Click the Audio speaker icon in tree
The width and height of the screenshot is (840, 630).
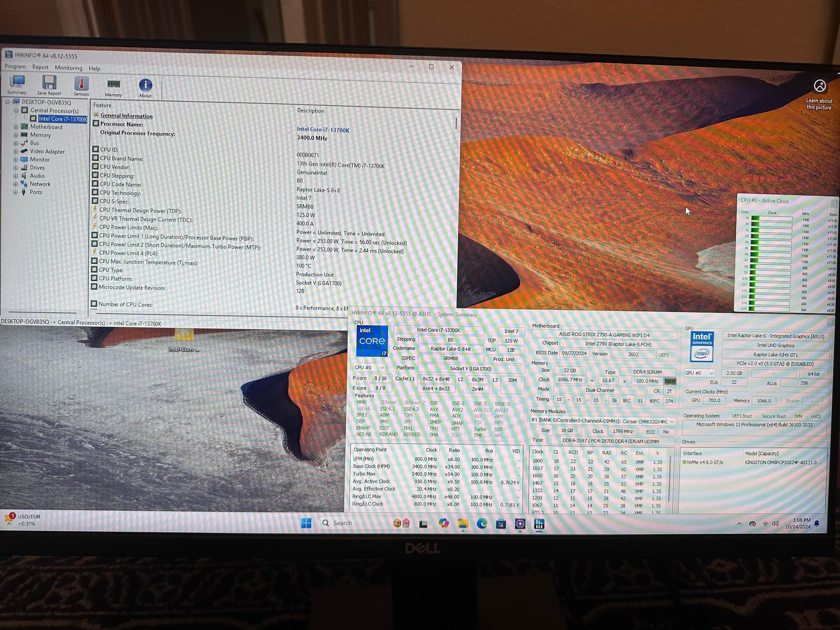pyautogui.click(x=24, y=176)
